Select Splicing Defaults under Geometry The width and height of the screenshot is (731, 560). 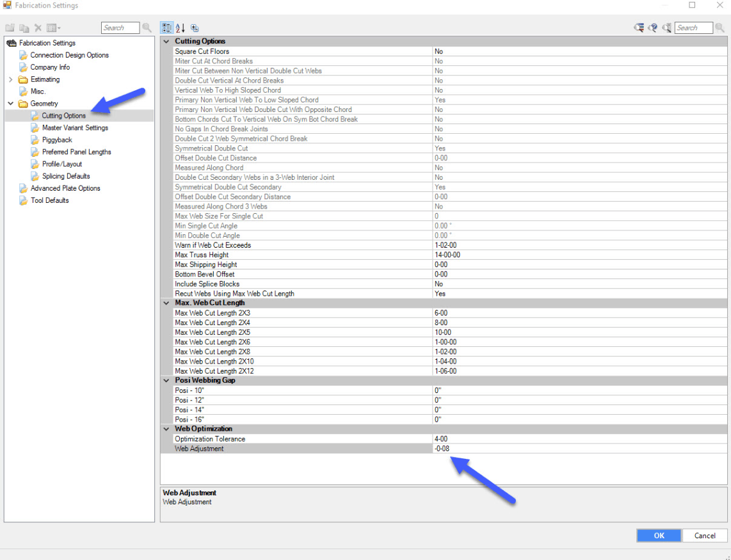66,176
